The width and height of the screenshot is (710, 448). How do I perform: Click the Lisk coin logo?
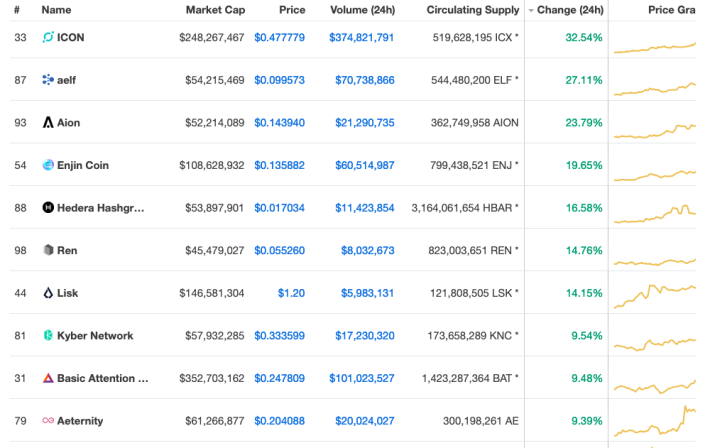pos(48,293)
